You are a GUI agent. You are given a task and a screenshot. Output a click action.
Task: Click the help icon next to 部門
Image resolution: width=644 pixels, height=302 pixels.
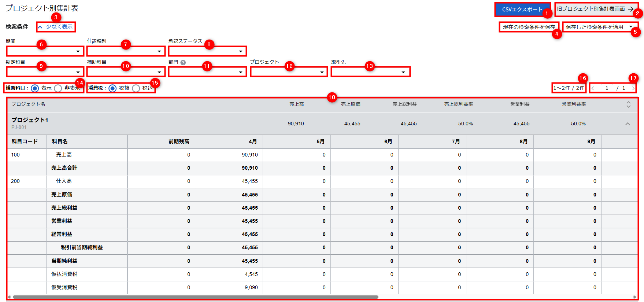tap(183, 63)
